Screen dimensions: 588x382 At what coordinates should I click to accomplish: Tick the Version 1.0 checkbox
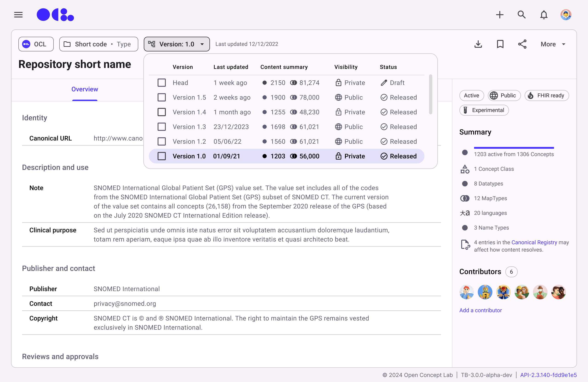tap(161, 156)
